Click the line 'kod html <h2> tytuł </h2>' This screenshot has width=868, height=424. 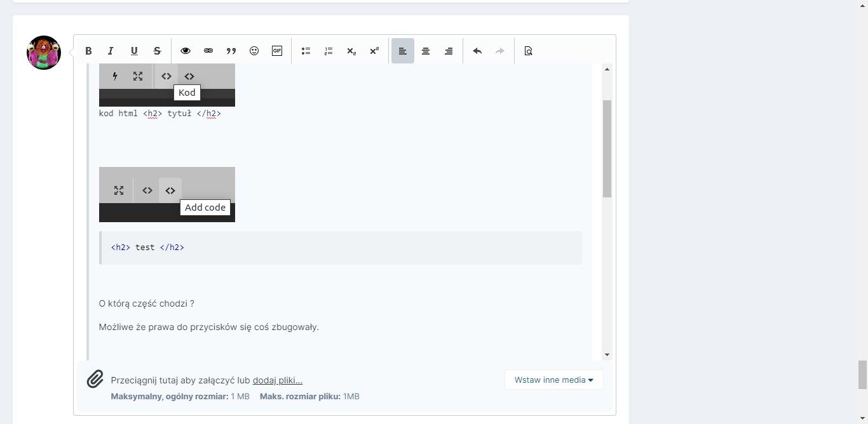(x=160, y=114)
